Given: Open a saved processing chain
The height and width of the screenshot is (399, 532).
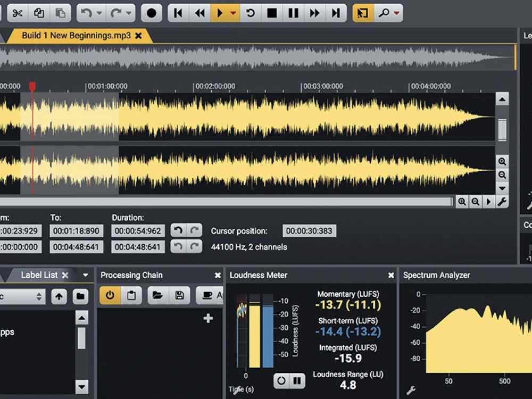Looking at the screenshot, I should click(x=157, y=295).
